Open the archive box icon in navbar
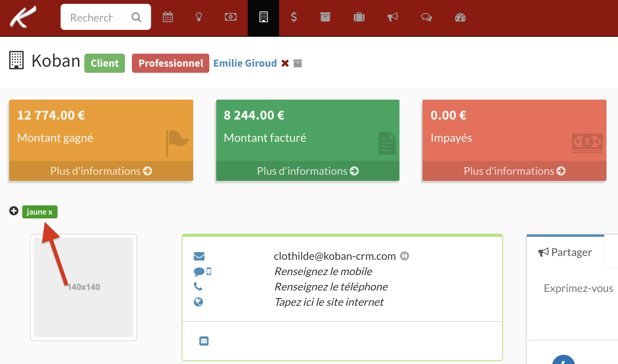The image size is (618, 364). click(325, 17)
